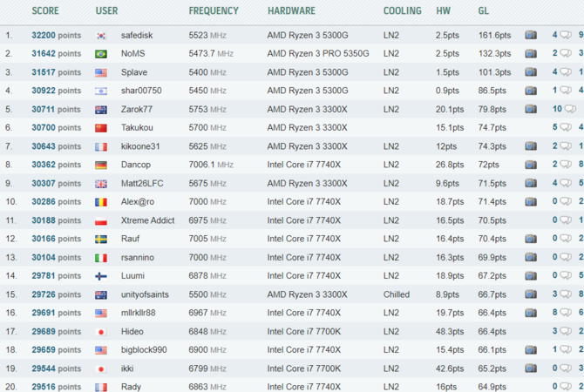Screen dimensions: 584x392
Task: Sort by the COOLING column header
Action: tap(402, 10)
